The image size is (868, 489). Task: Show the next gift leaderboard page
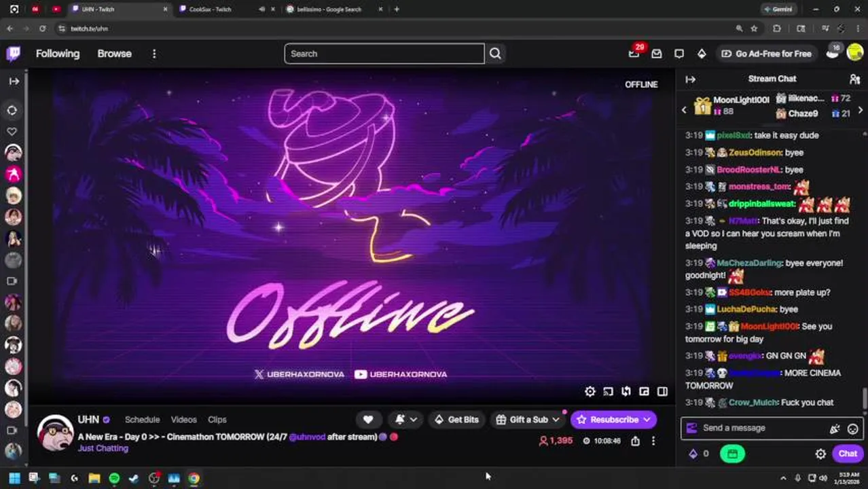pos(861,110)
